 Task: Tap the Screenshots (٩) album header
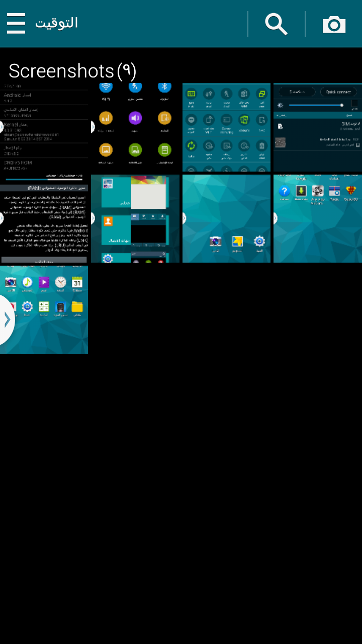tap(72, 71)
